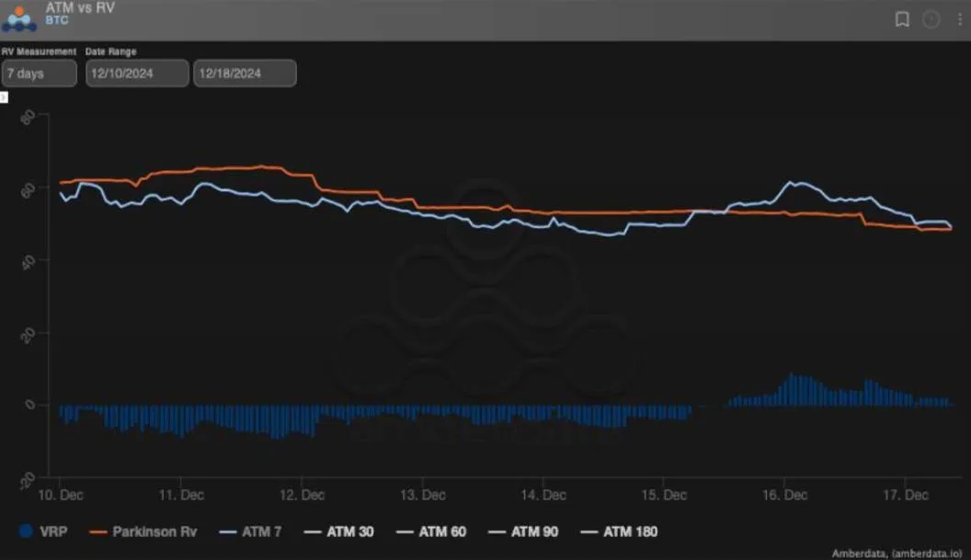Click the '17. Dec' axis label
This screenshot has width=971, height=560.
pos(905,495)
